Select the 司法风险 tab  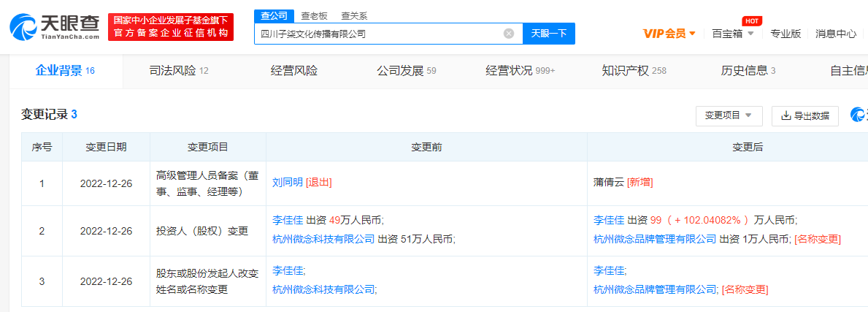[x=179, y=71]
